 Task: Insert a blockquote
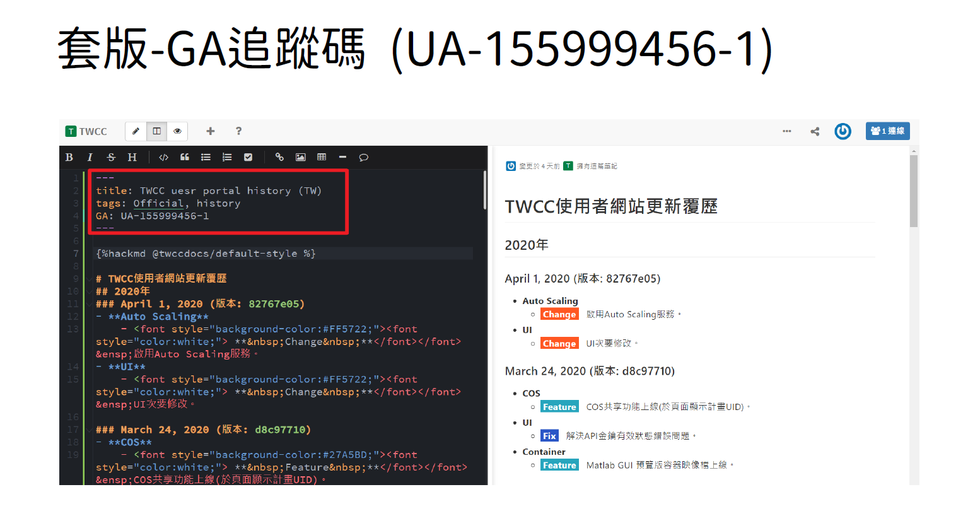coord(185,157)
